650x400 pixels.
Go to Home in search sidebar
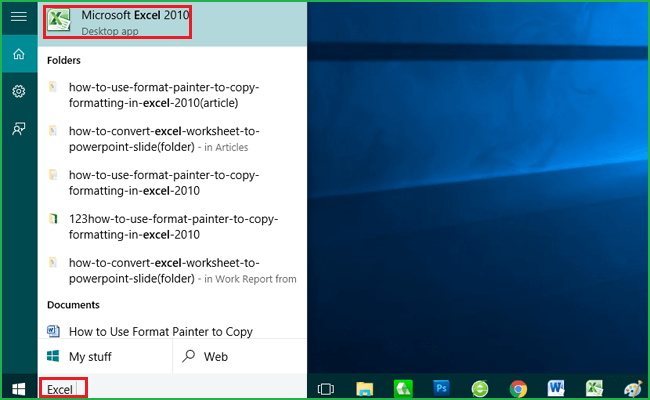click(18, 54)
